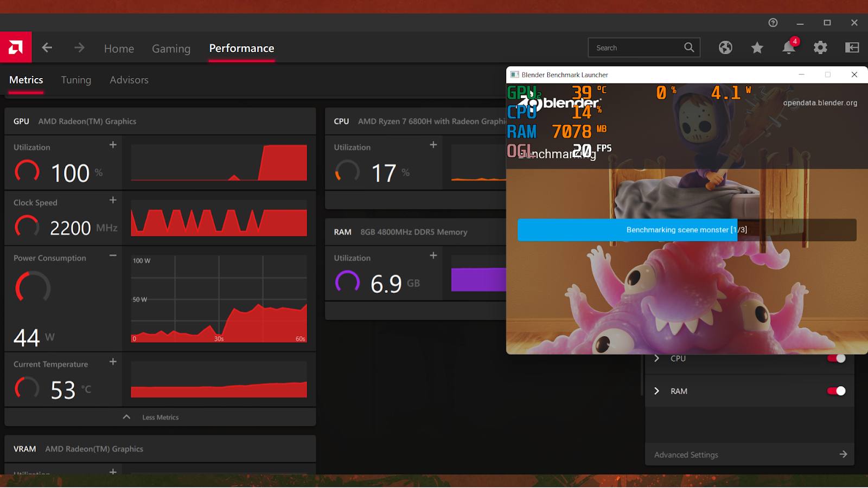Viewport: 868px width, 488px height.
Task: Click into the Search field
Action: pos(644,48)
